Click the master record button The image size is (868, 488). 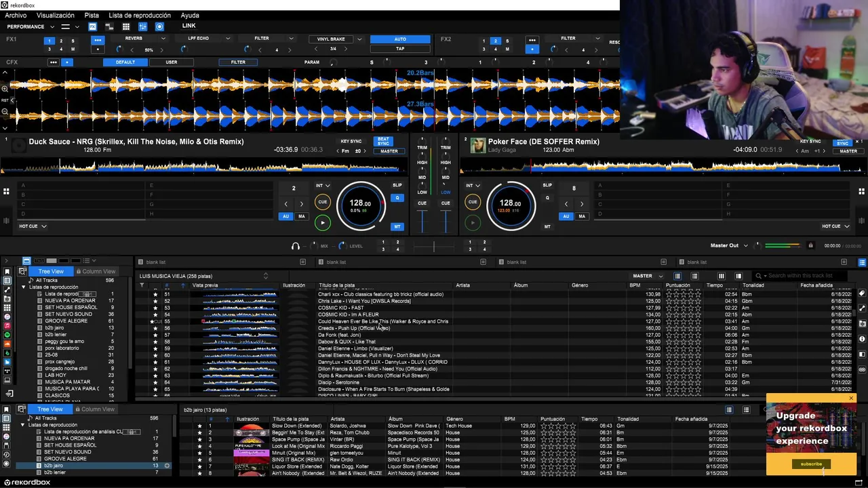(x=810, y=245)
